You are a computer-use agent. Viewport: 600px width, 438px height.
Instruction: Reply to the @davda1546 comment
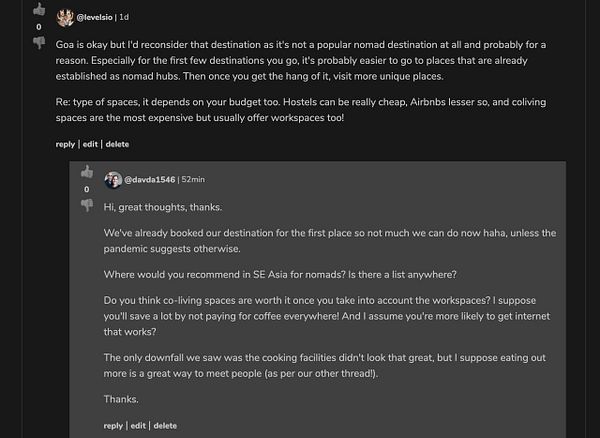coord(113,426)
